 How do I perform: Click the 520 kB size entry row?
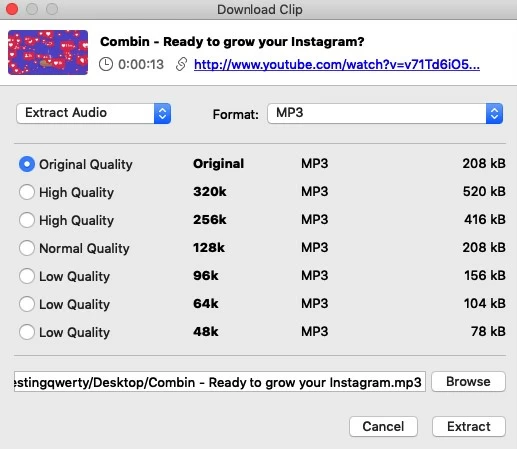tap(262, 192)
